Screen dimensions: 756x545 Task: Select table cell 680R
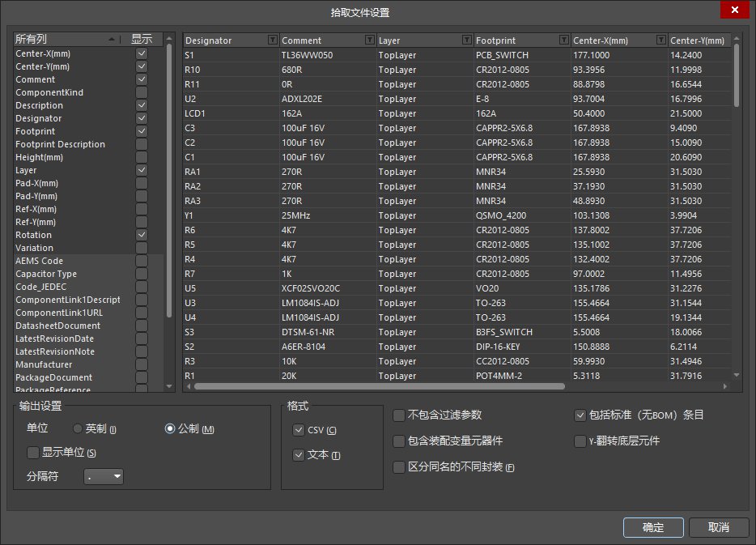(x=328, y=70)
